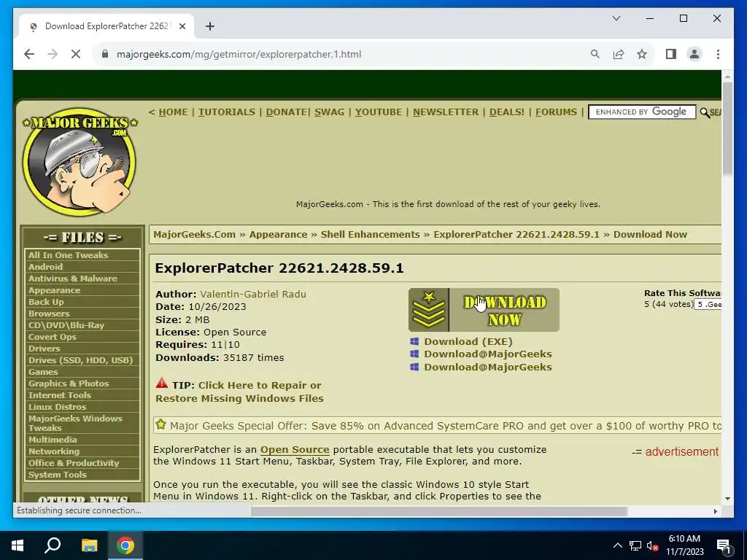Open Windows taskbar search

(x=53, y=545)
